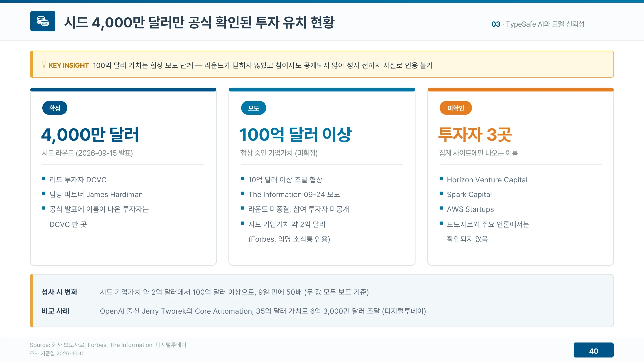Click the lightbulb icon before KEY INSIGHT
644x362 pixels.
pyautogui.click(x=44, y=64)
